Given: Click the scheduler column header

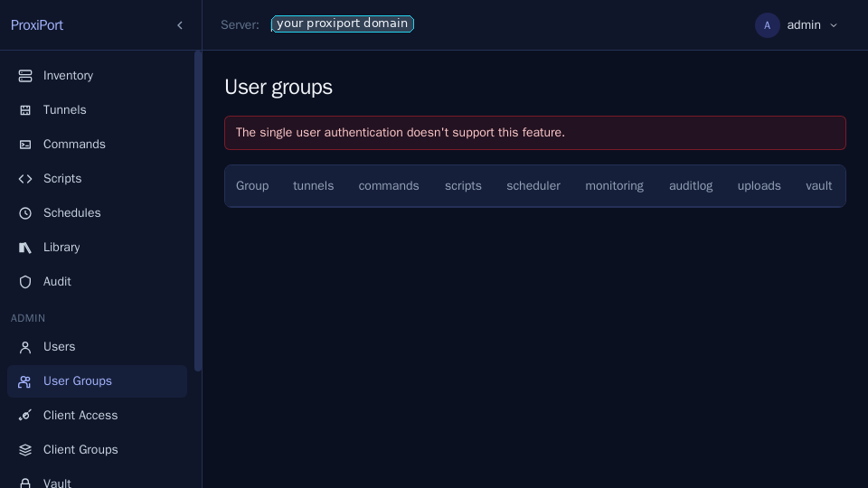Looking at the screenshot, I should pyautogui.click(x=533, y=186).
